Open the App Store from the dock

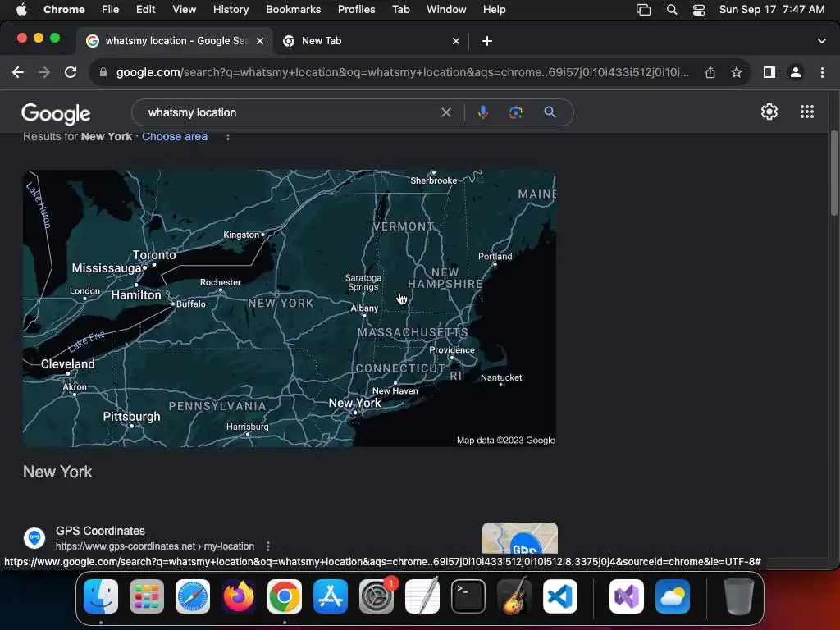pos(331,596)
